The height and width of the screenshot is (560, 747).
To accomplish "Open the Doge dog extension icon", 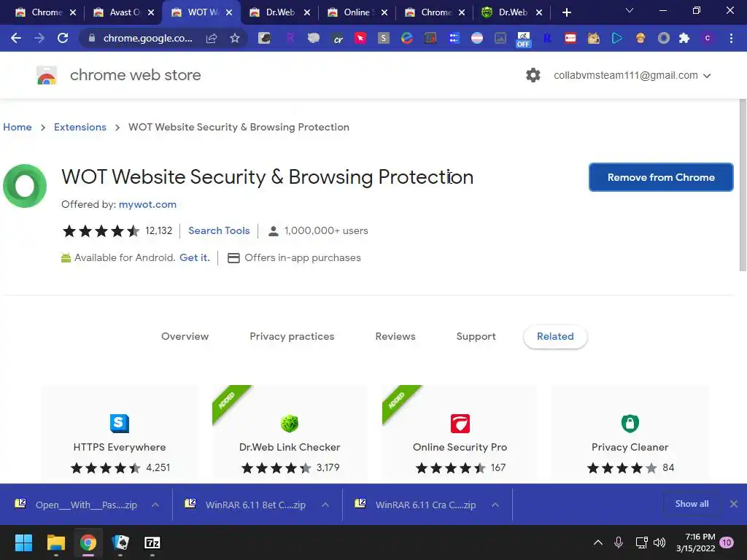I will pos(594,38).
